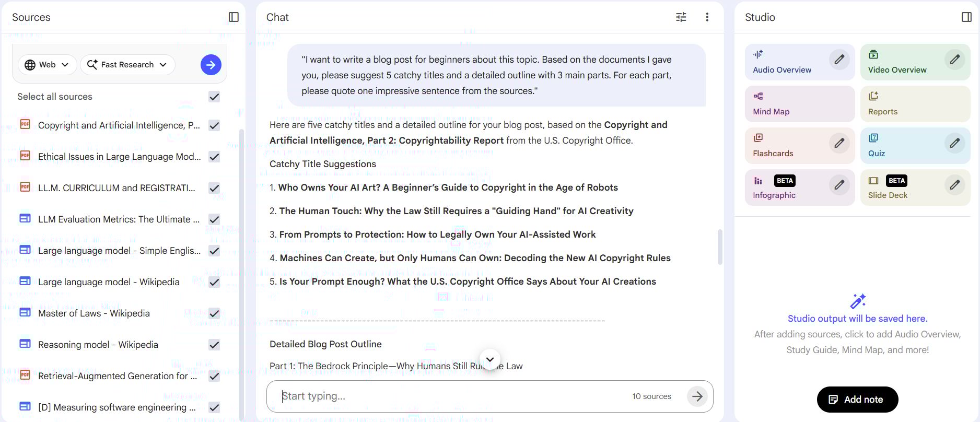The image size is (980, 422).
Task: Customize Audio Overview pencil icon
Action: [x=839, y=60]
